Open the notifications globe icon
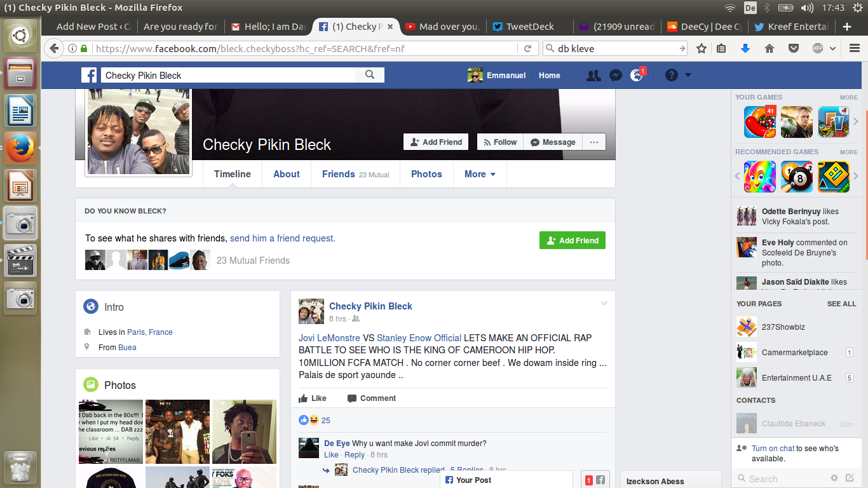This screenshot has width=868, height=488. (636, 75)
